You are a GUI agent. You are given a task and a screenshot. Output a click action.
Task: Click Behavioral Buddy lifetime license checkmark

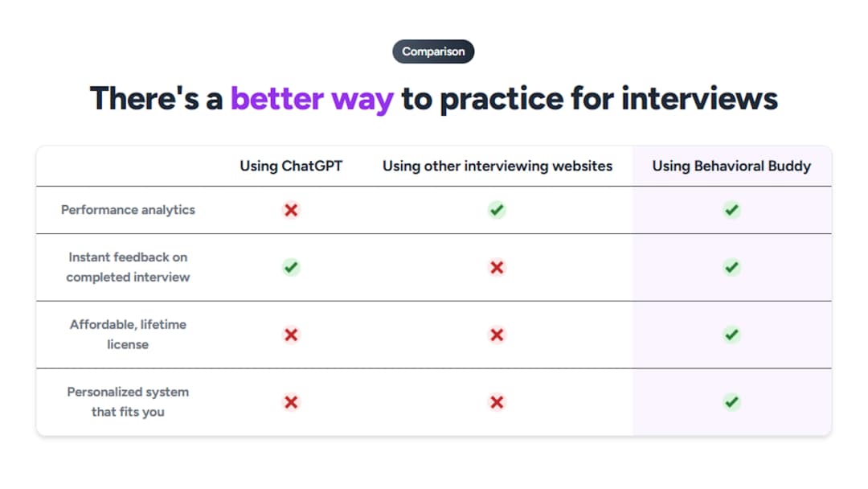tap(731, 335)
